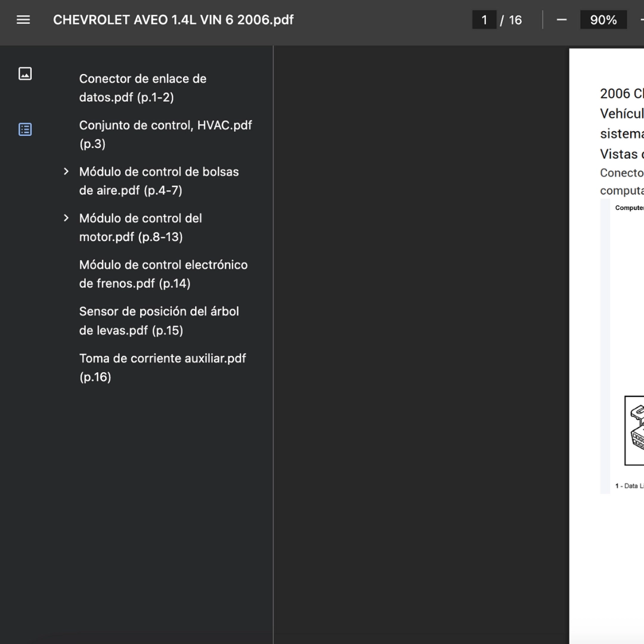Image resolution: width=644 pixels, height=644 pixels.
Task: Click the total page count 16
Action: point(515,20)
